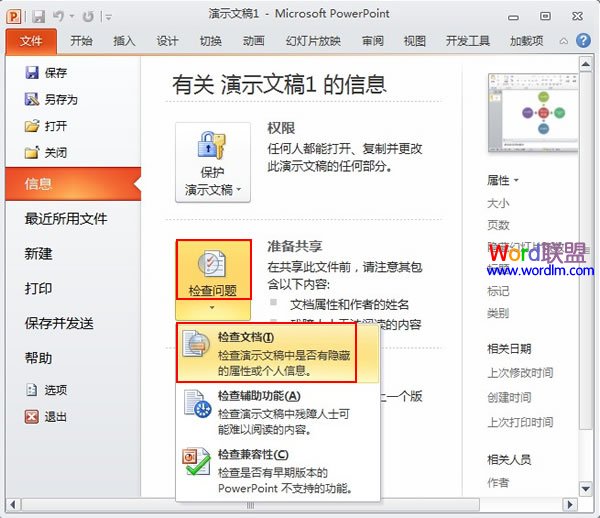Switch to the 插入 ribbon tab
This screenshot has height=518, width=600.
124,41
